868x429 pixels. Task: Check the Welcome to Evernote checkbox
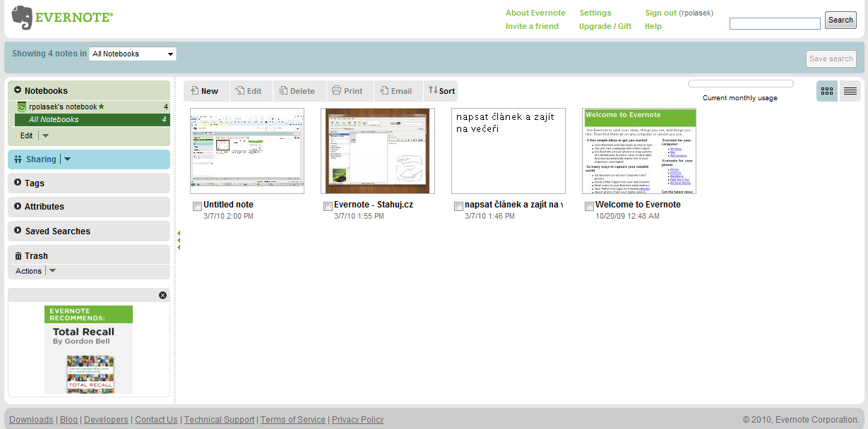589,206
